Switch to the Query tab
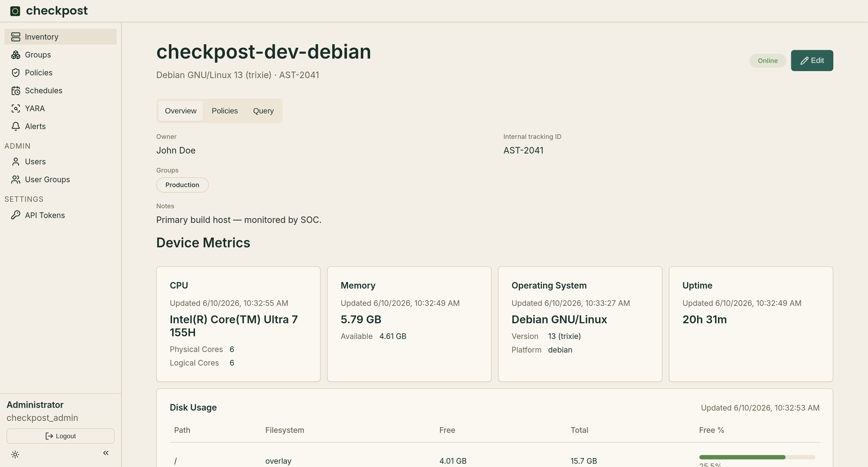 coord(263,111)
